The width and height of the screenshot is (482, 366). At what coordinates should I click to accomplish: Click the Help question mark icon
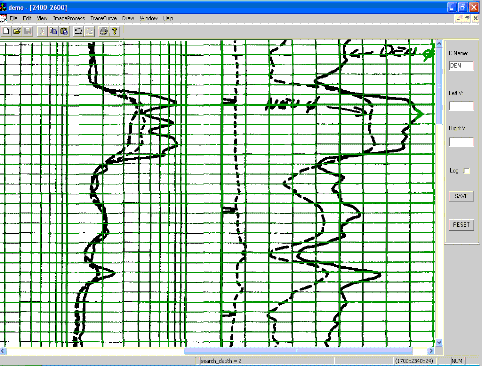[x=114, y=31]
